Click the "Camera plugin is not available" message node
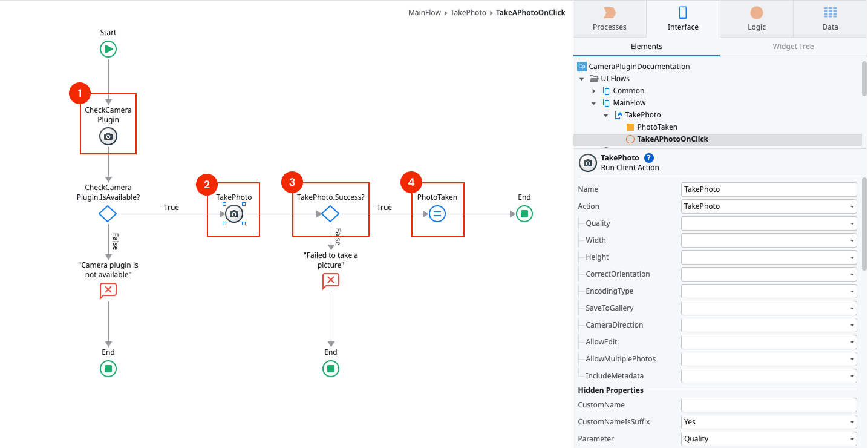The image size is (868, 448). coord(108,291)
